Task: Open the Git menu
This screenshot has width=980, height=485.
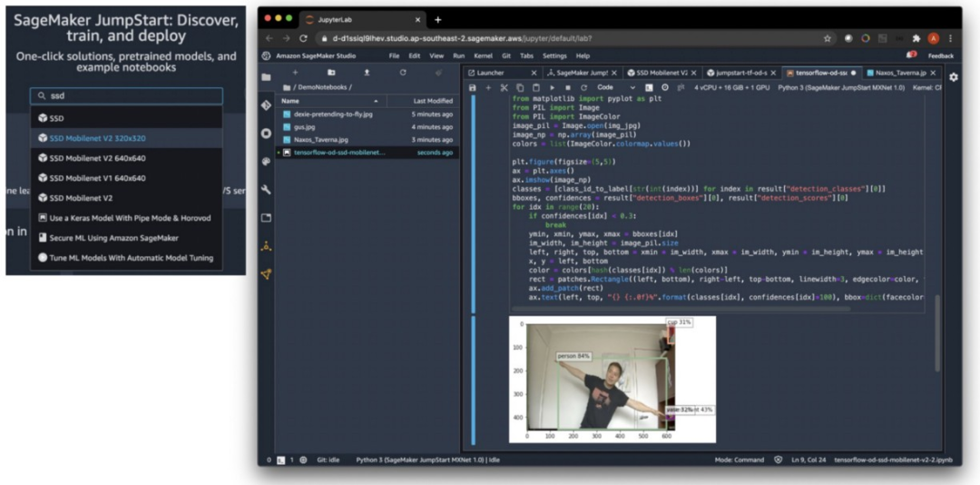Action: pos(506,55)
